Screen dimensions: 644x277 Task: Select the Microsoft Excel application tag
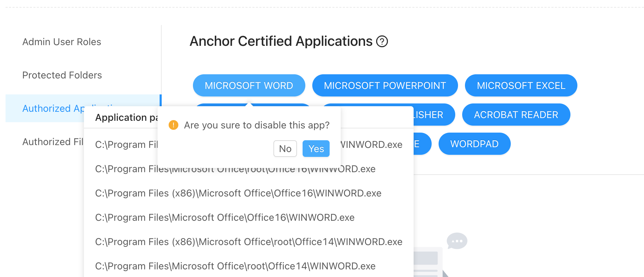point(521,85)
